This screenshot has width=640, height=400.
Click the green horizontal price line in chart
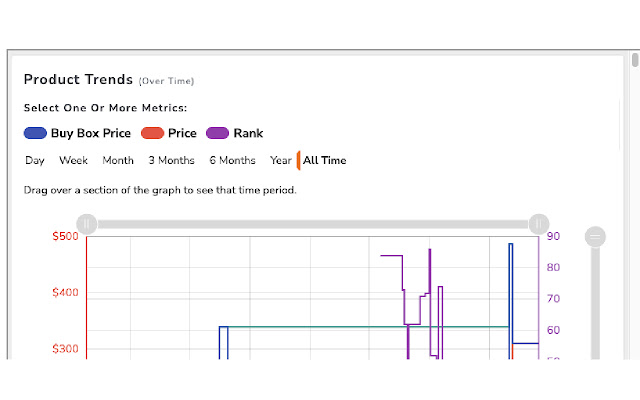point(367,327)
